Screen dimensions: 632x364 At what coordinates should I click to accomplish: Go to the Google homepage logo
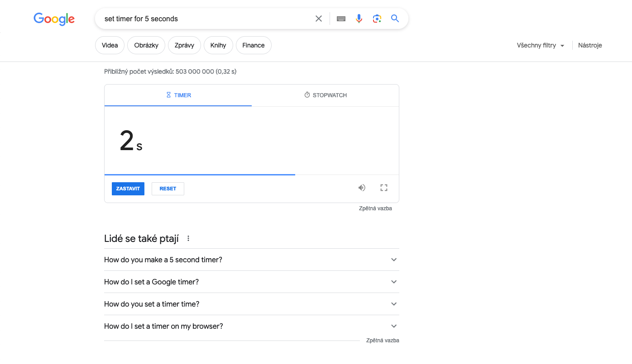pyautogui.click(x=54, y=19)
